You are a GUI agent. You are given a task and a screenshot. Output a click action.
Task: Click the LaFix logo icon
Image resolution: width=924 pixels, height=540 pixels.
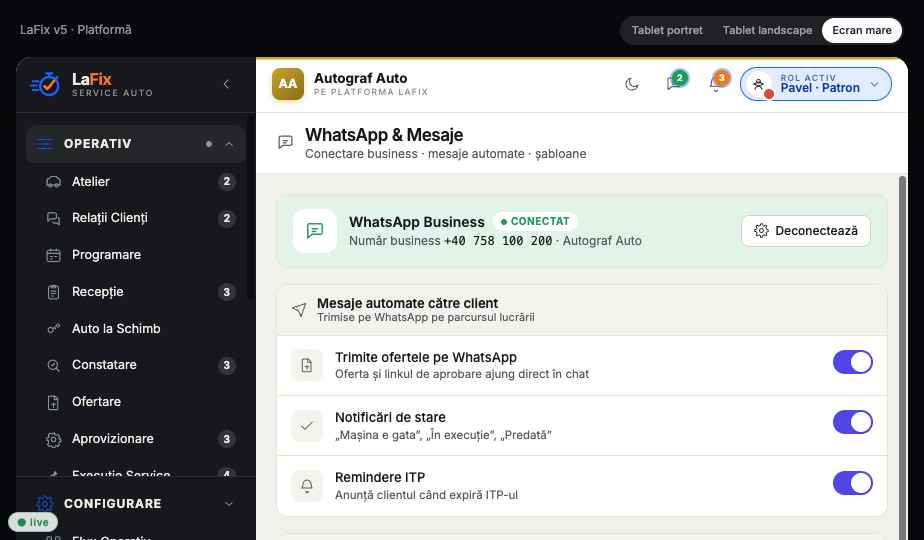(x=45, y=84)
